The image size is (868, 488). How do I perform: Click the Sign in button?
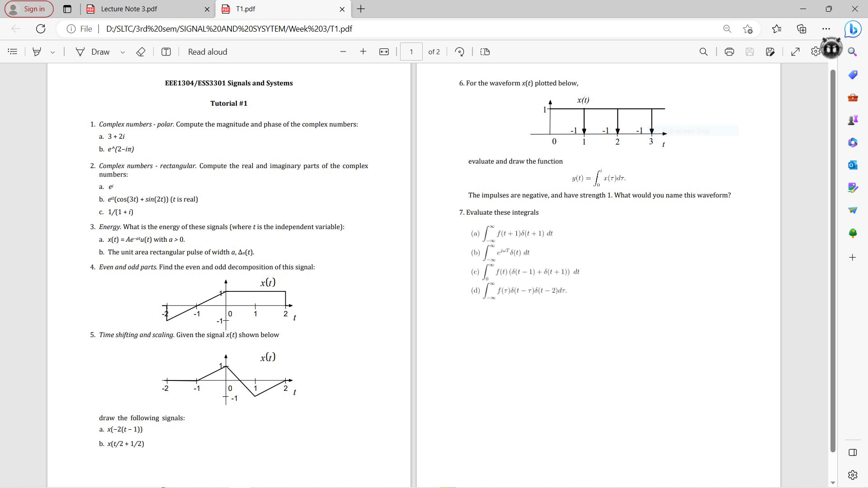[x=28, y=9]
